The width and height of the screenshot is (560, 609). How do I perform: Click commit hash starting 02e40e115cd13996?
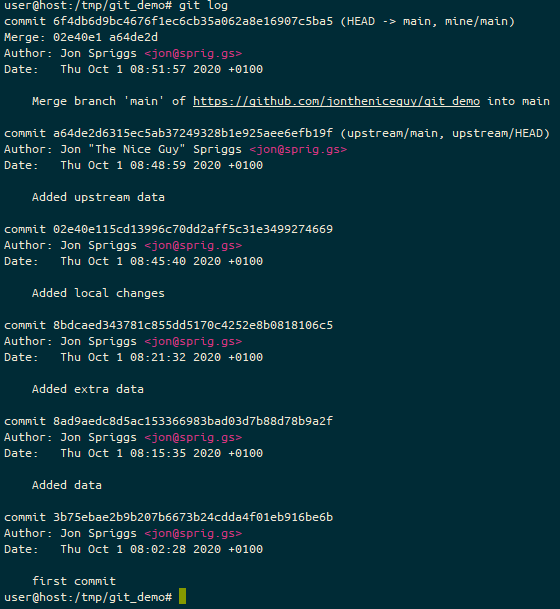(x=193, y=229)
